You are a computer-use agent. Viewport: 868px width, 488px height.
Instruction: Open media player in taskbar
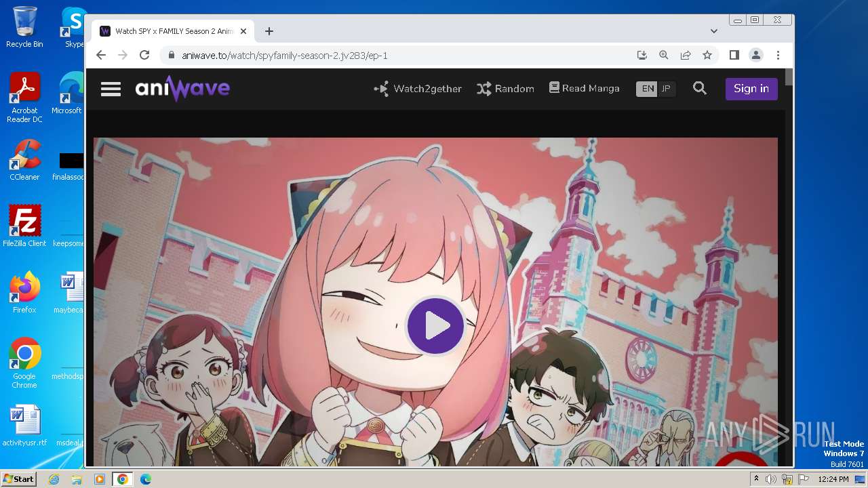click(100, 479)
